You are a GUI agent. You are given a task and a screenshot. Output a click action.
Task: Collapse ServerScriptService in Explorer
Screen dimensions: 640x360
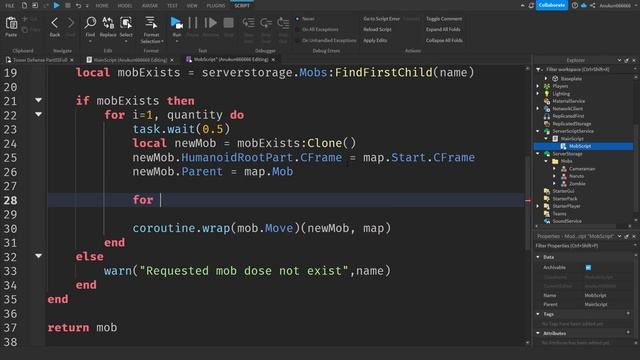(x=538, y=131)
